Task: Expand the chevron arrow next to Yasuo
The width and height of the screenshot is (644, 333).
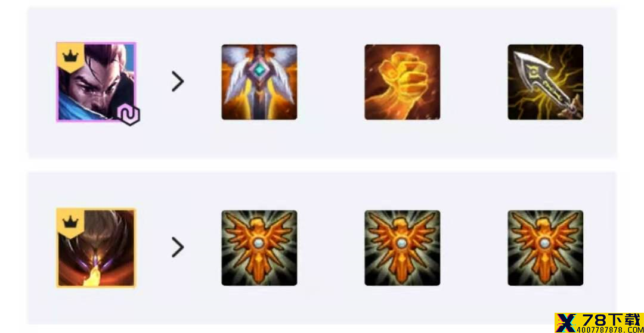Action: [178, 81]
